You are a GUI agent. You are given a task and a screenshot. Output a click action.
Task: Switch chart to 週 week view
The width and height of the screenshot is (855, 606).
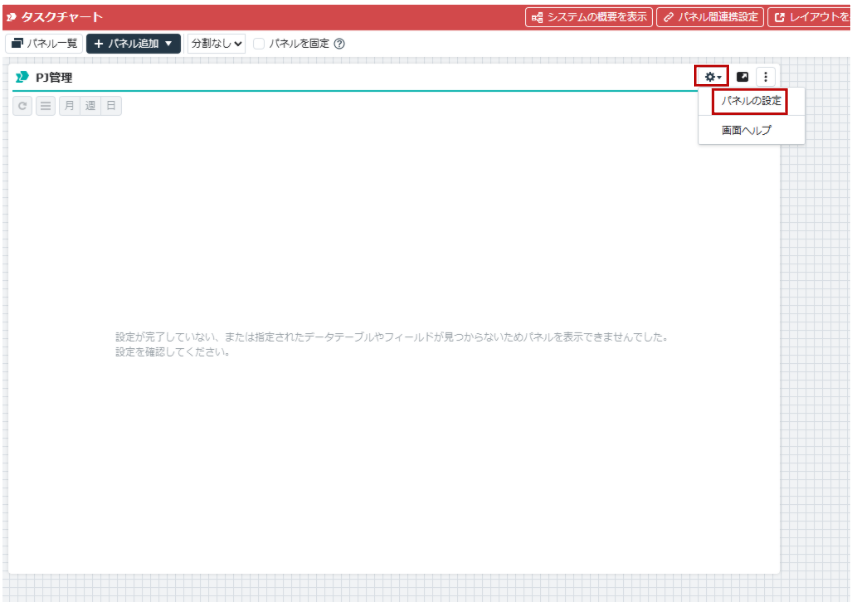[90, 105]
